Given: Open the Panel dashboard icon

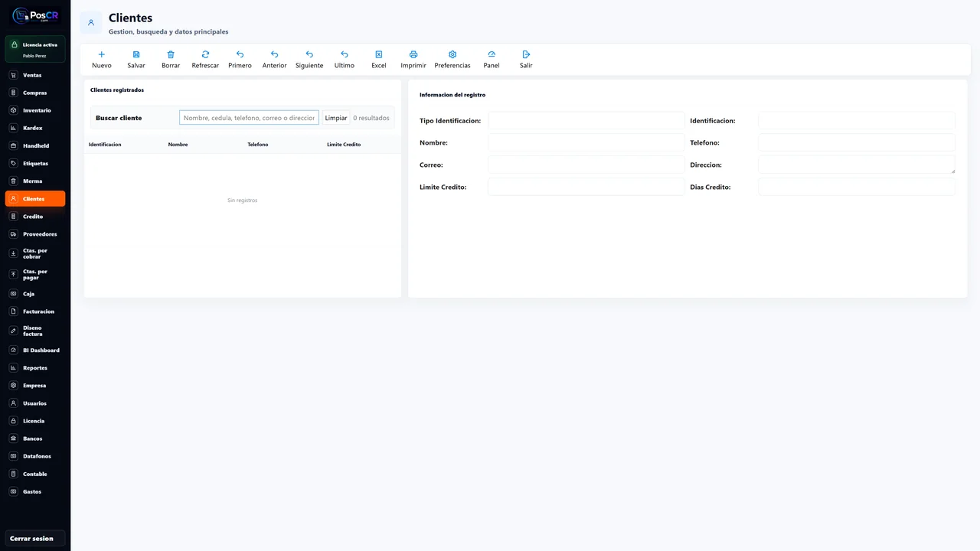Looking at the screenshot, I should [492, 54].
